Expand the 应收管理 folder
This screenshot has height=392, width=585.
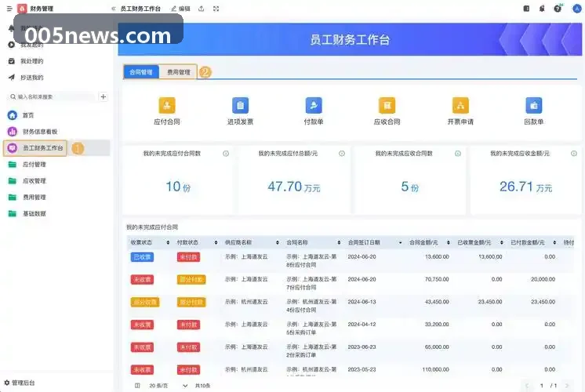click(34, 181)
